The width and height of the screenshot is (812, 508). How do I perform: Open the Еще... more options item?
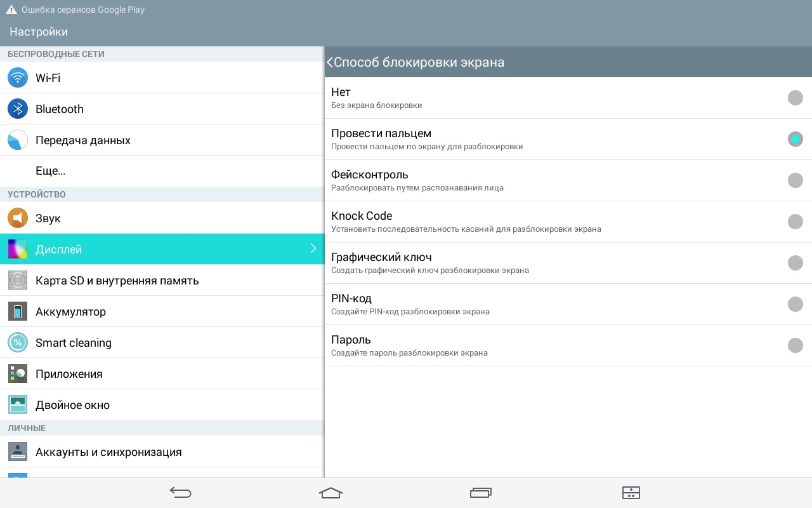pos(51,171)
